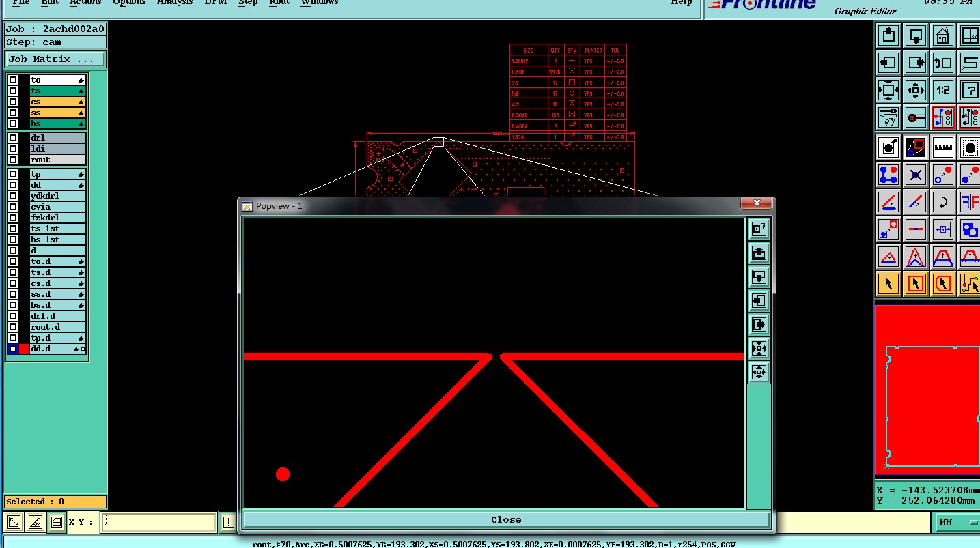The width and height of the screenshot is (980, 548).
Task: Click the pan up icon in main toolbar
Action: [x=888, y=35]
